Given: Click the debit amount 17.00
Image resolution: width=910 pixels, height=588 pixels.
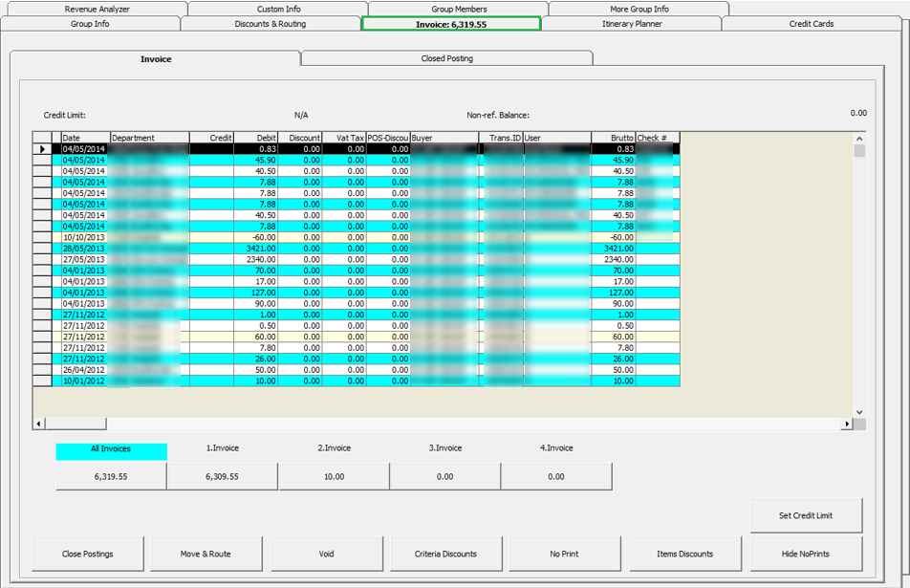Looking at the screenshot, I should pyautogui.click(x=256, y=281).
